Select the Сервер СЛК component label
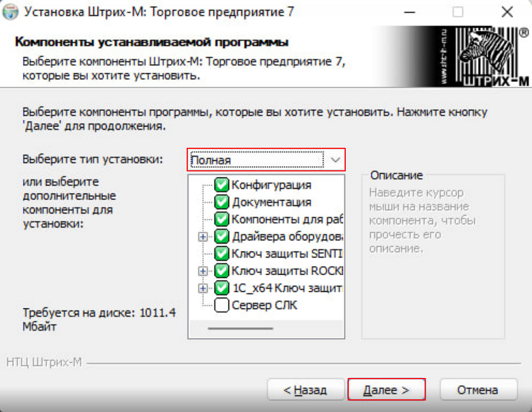 click(264, 305)
